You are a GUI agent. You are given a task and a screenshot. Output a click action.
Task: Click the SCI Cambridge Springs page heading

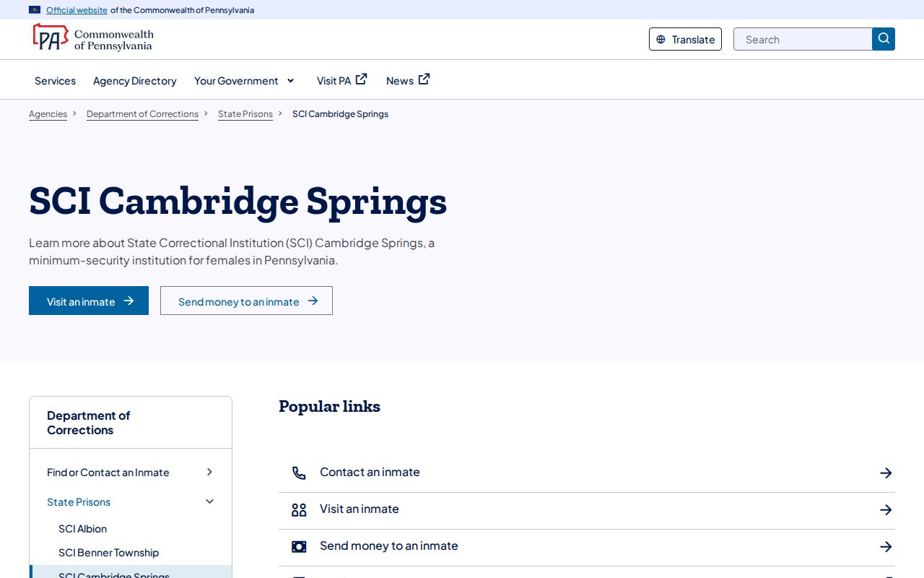pos(238,202)
